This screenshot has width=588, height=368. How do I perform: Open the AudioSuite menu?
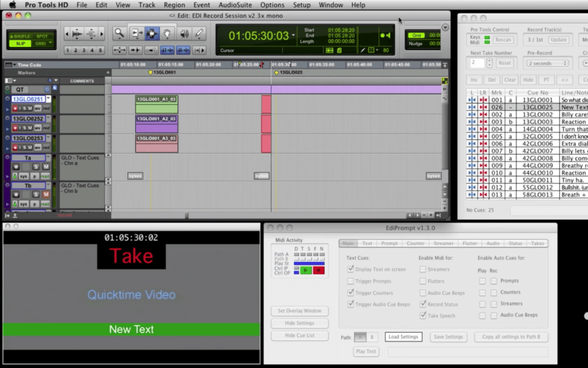[x=235, y=5]
